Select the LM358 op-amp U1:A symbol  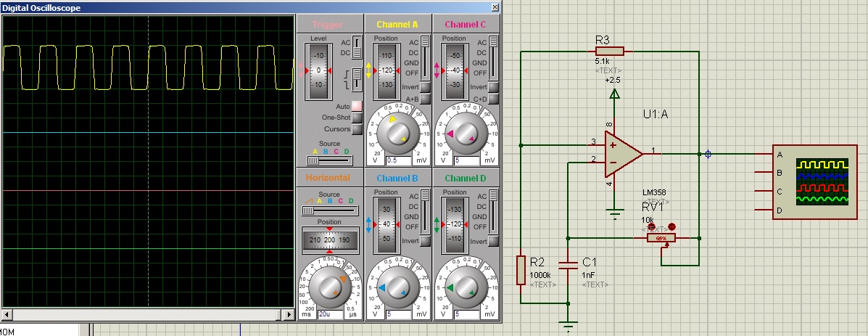pos(624,153)
